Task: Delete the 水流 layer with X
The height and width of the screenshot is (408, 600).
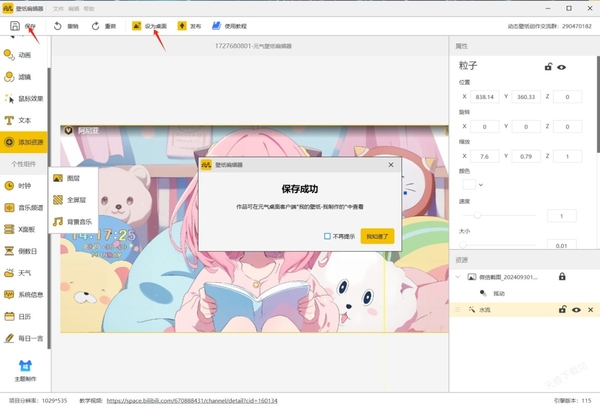Action: tap(590, 310)
